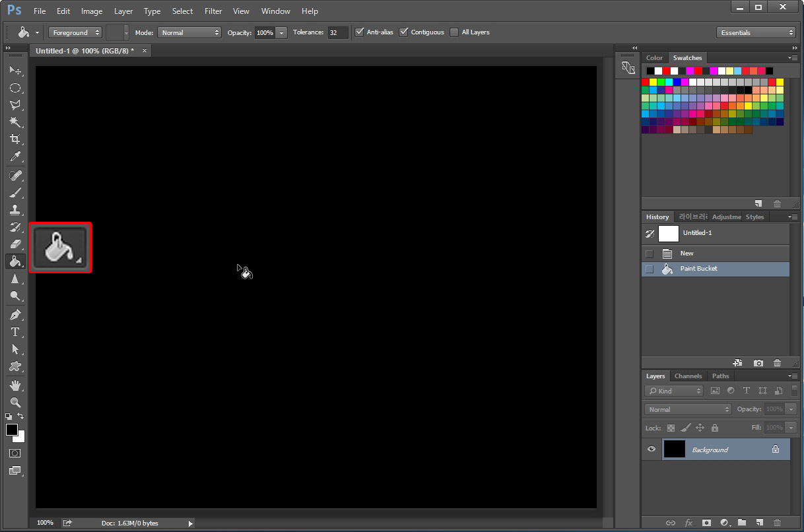Set history brush source to Paint Bucket
This screenshot has width=804, height=532.
coord(650,269)
